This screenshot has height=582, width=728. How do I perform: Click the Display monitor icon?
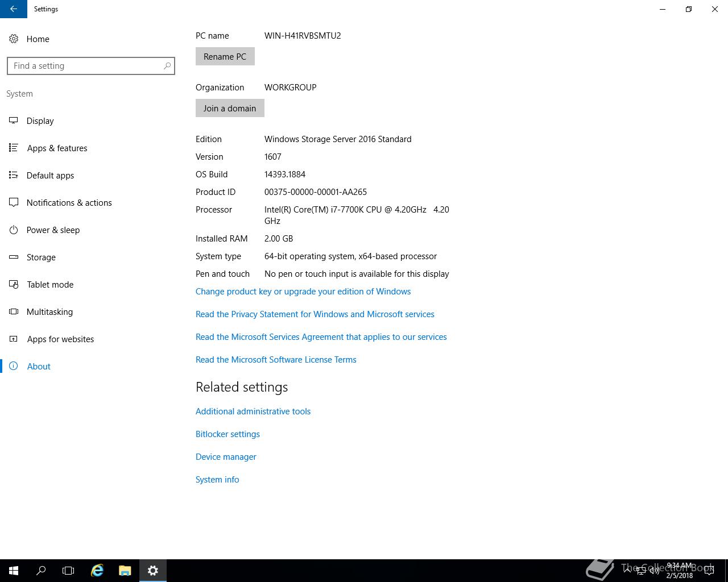pyautogui.click(x=14, y=120)
